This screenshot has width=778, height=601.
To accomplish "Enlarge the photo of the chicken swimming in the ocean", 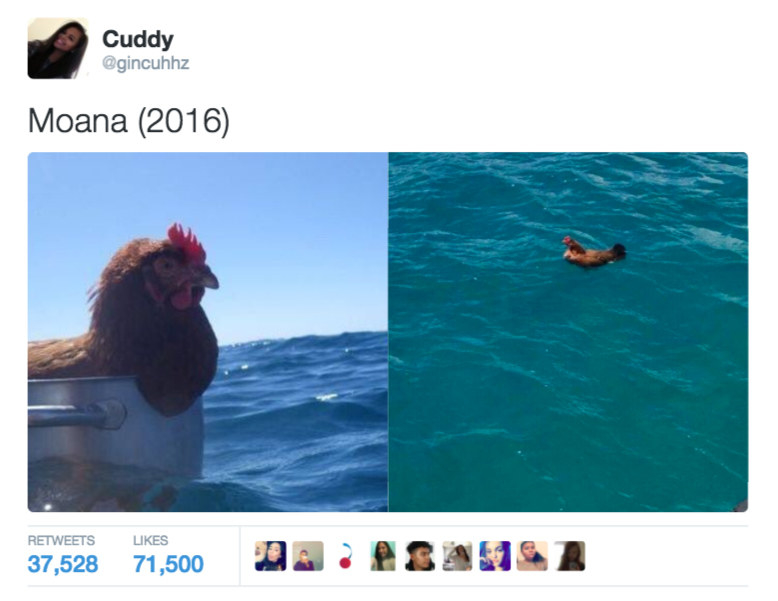I will [568, 332].
